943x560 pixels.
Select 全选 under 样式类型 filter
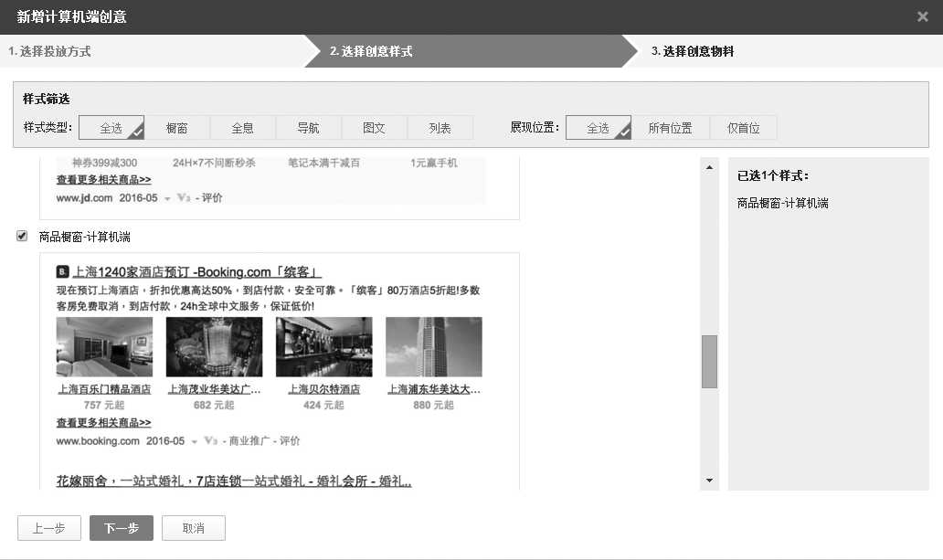pyautogui.click(x=111, y=128)
